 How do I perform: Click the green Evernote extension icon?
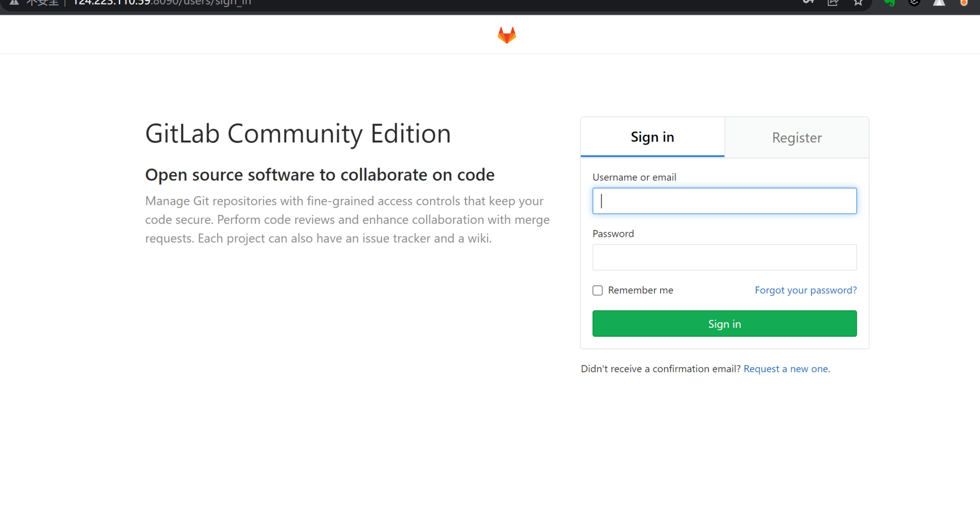pyautogui.click(x=890, y=2)
